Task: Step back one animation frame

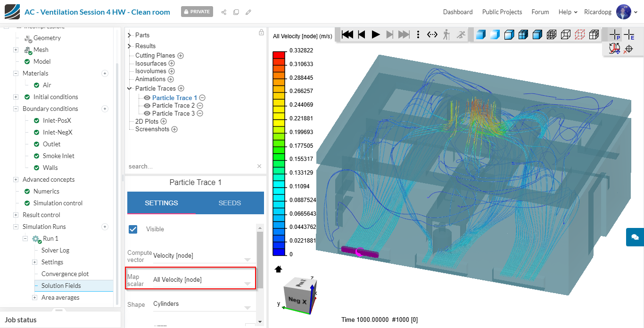Action: coord(362,34)
